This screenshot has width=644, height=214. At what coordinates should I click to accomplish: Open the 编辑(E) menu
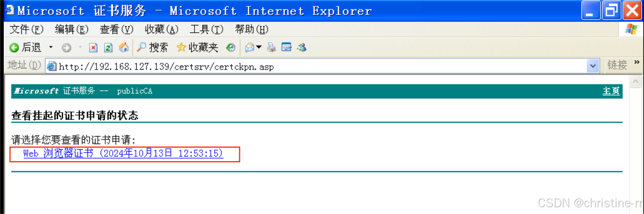click(x=71, y=29)
